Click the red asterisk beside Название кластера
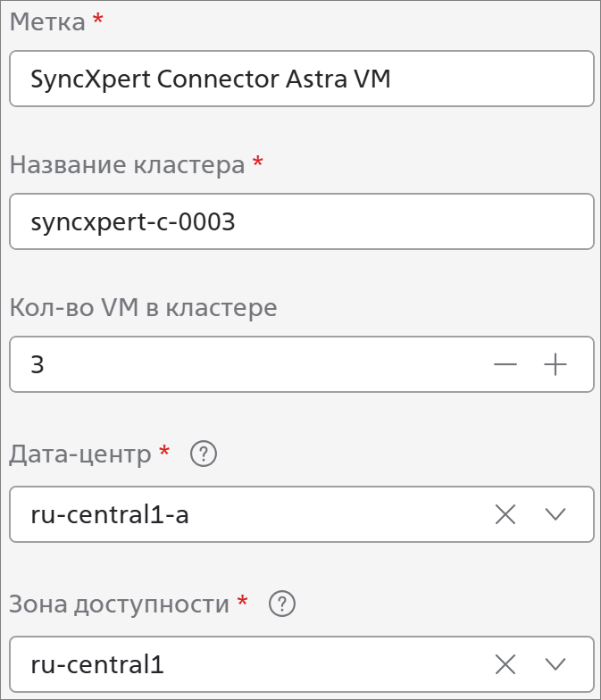This screenshot has width=601, height=700. point(257,162)
